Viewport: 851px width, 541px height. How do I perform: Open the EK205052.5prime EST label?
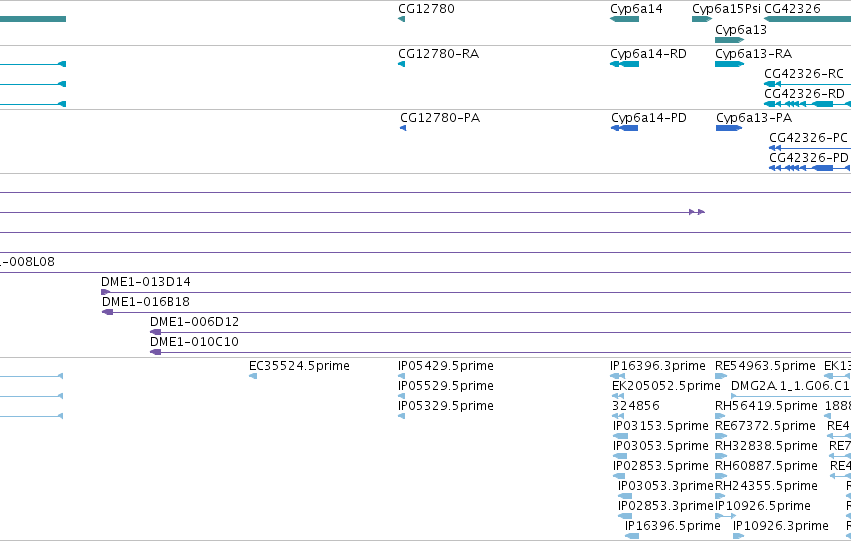[x=666, y=386]
